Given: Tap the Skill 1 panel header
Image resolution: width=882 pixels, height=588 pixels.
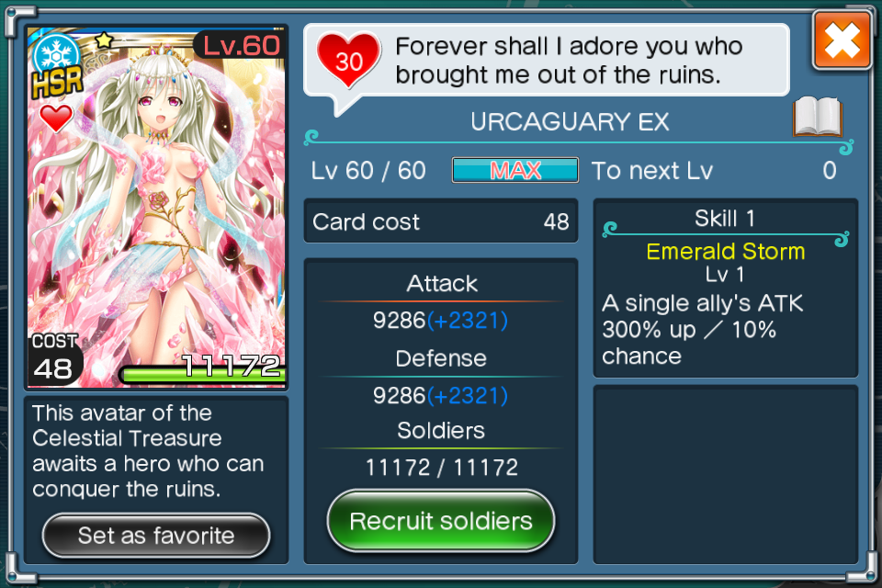Looking at the screenshot, I should pos(725,219).
